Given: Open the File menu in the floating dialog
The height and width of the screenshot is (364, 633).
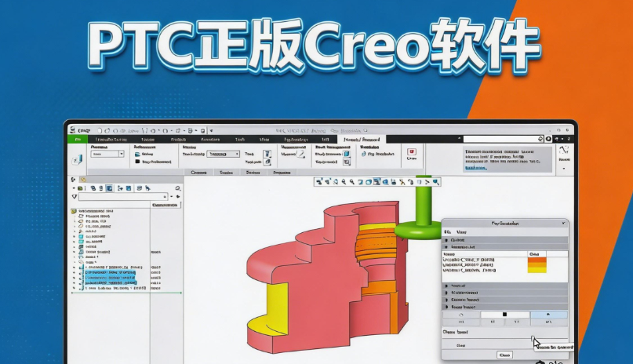Looking at the screenshot, I should pyautogui.click(x=447, y=232).
